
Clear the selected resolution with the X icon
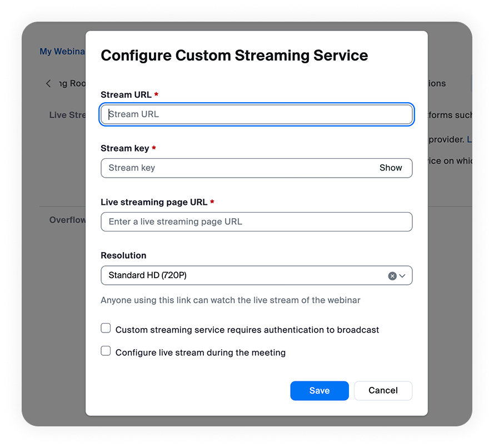pyautogui.click(x=392, y=276)
